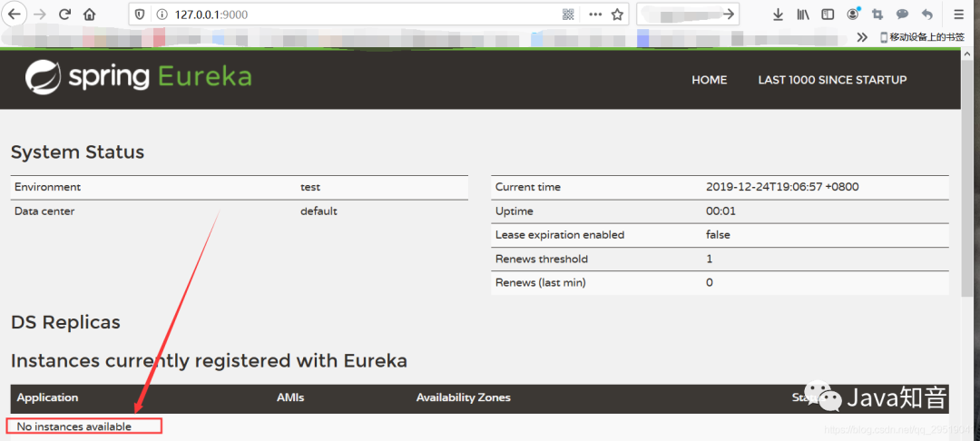Click the AMIs column header
The height and width of the screenshot is (441, 980).
[x=290, y=397]
